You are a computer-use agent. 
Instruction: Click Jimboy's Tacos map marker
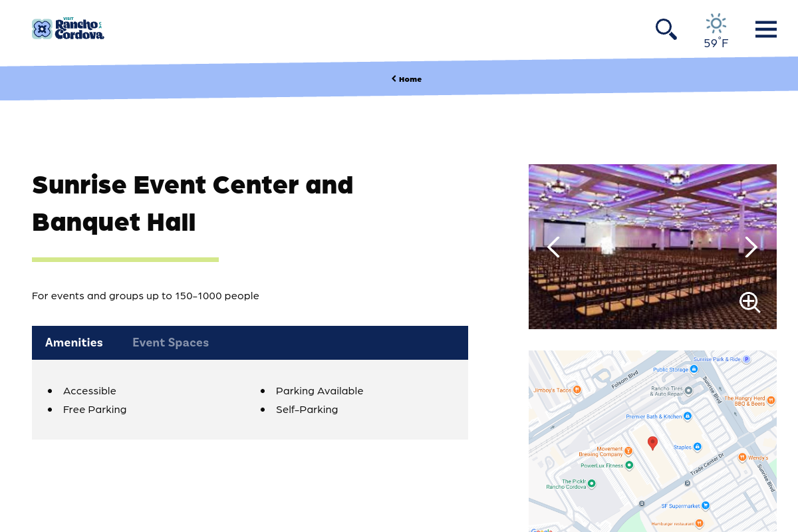(x=577, y=390)
